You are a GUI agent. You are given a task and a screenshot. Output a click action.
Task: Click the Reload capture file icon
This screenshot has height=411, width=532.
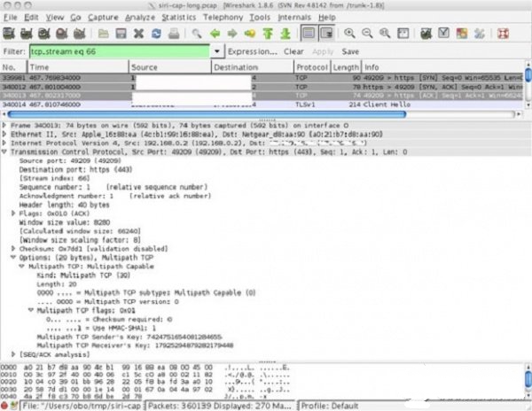coord(156,33)
